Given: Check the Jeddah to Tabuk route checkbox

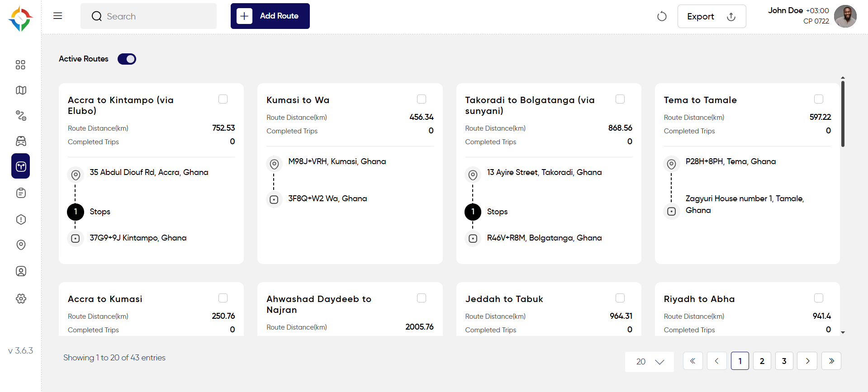Looking at the screenshot, I should [x=620, y=298].
